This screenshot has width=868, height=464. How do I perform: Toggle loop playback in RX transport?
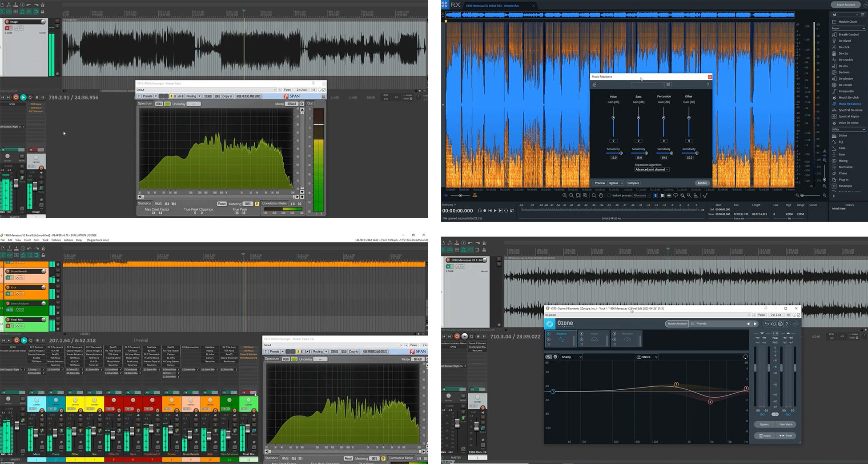click(x=506, y=211)
